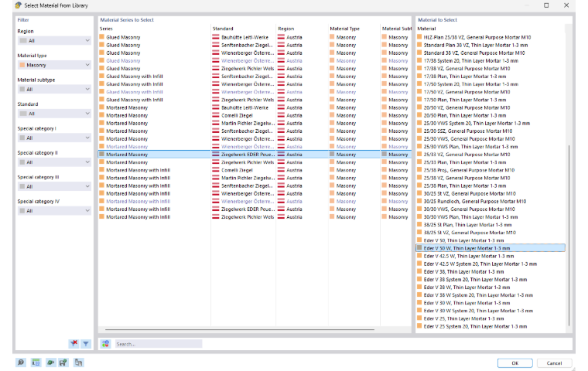Select Glued Masonry with Infill, Ziegelwerk Pichler Wels

pos(255,100)
